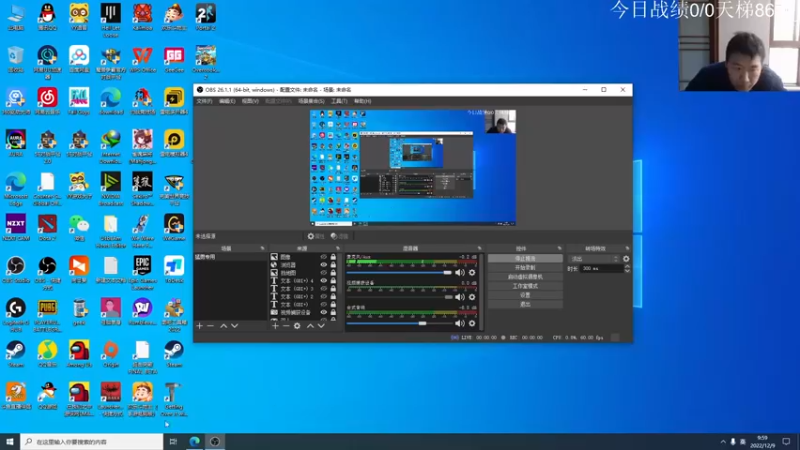This screenshot has width=800, height=450.
Task: Open source Filters (滤镜) in OBS
Action: [x=339, y=236]
